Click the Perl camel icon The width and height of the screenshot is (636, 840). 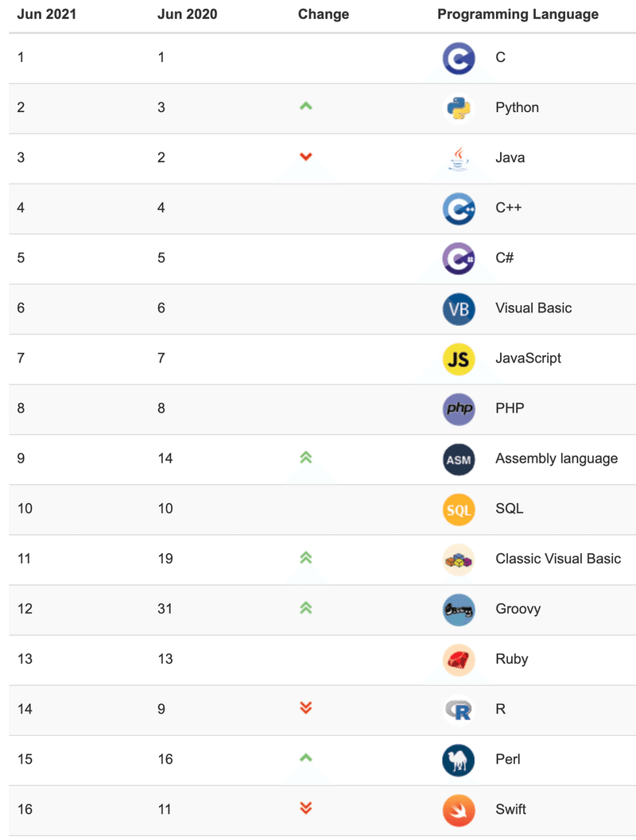[x=459, y=759]
